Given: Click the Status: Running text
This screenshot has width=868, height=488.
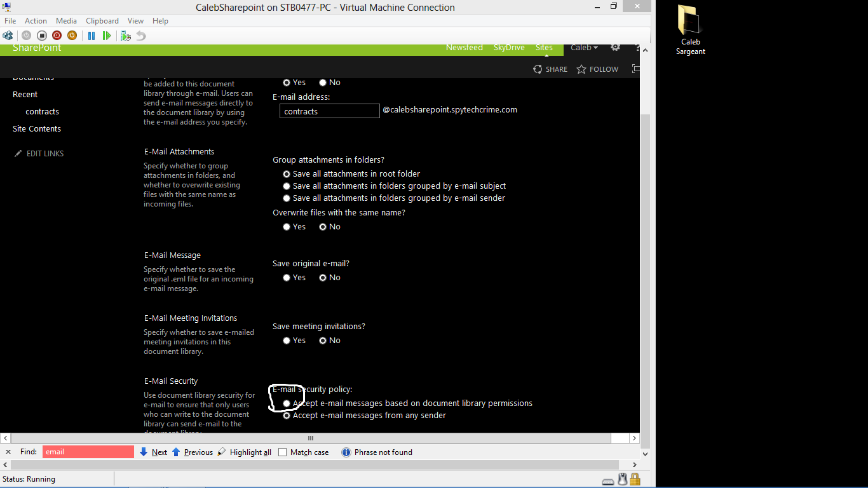Looking at the screenshot, I should [29, 479].
